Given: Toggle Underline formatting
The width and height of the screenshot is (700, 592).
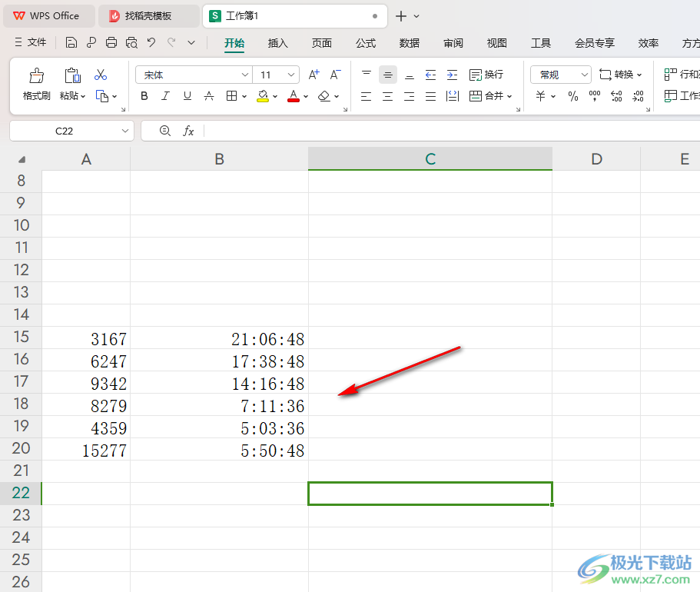Looking at the screenshot, I should click(187, 96).
